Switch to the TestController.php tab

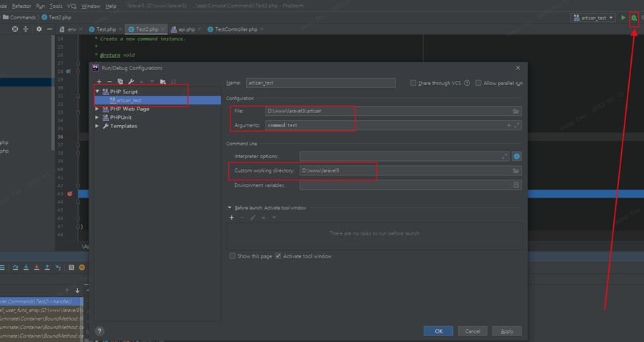pos(232,29)
